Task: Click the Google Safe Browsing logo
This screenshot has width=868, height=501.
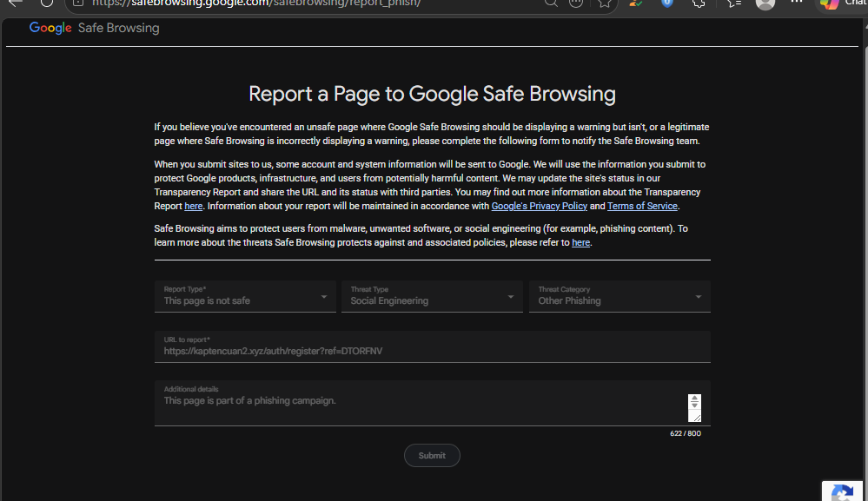Action: (x=94, y=28)
